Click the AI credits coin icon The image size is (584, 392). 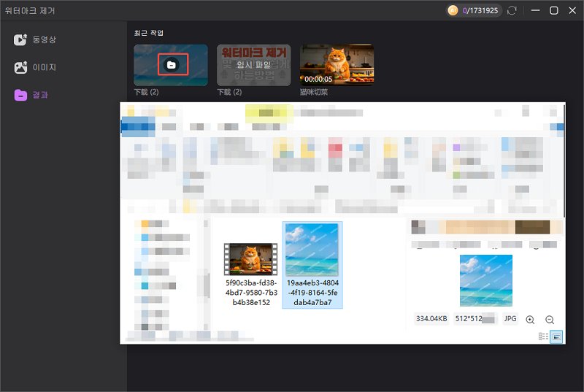pos(453,10)
